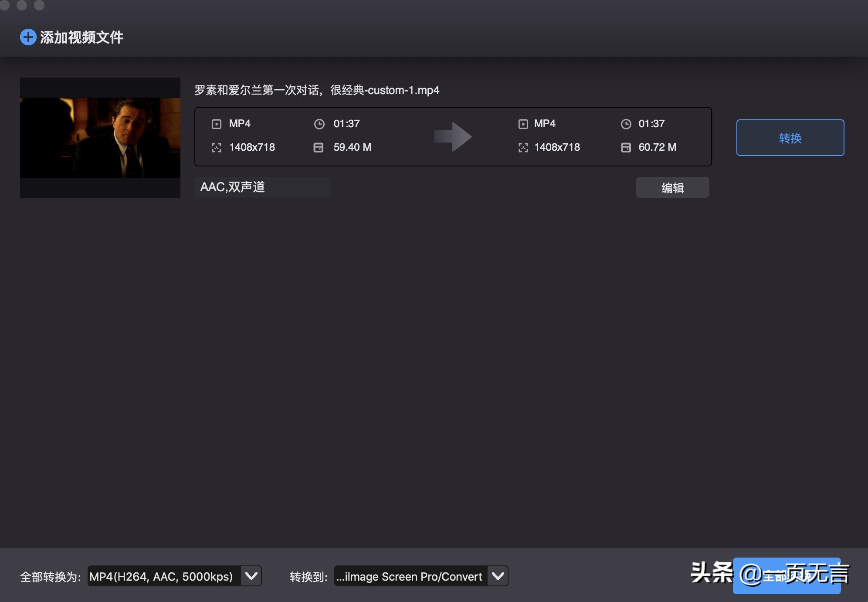The height and width of the screenshot is (602, 868).
Task: Open the MP4(H264, AAC, 5000kps) format dropdown
Action: click(251, 576)
